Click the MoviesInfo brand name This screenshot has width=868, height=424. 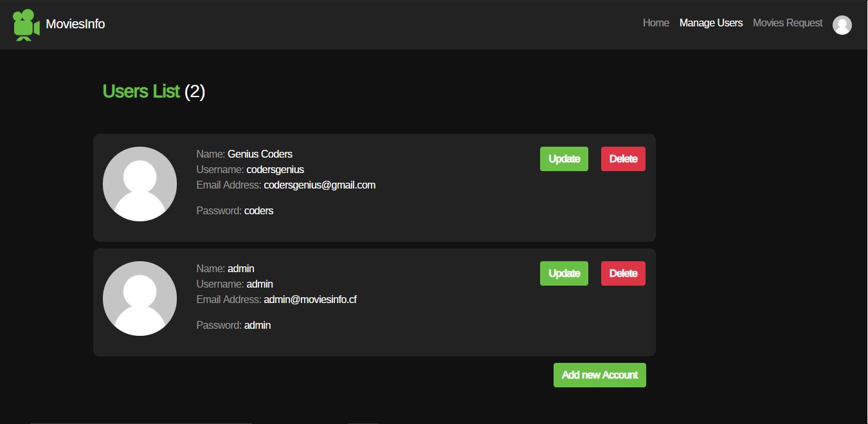pyautogui.click(x=75, y=24)
